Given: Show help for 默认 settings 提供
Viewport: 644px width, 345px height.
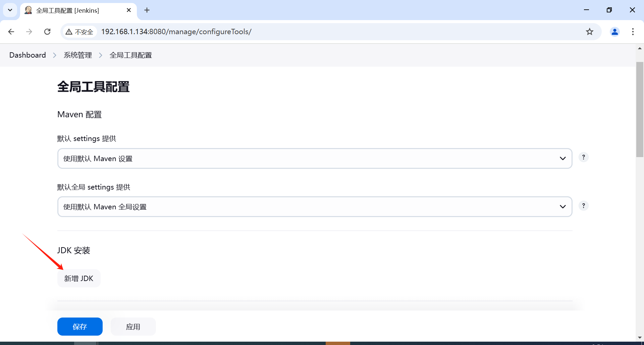Looking at the screenshot, I should pyautogui.click(x=584, y=157).
